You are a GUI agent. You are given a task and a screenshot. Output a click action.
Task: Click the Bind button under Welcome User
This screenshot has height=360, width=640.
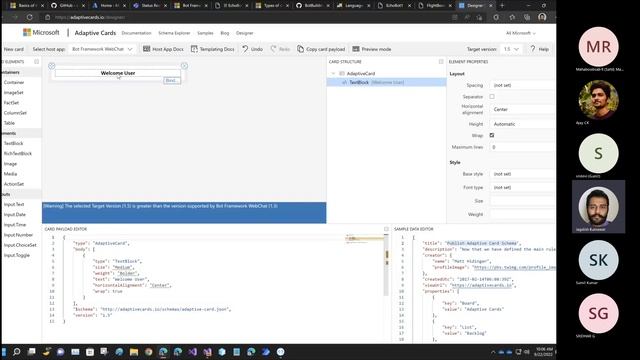172,80
